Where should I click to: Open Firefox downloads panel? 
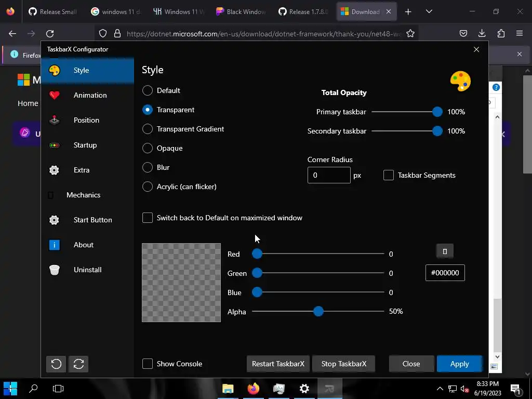pyautogui.click(x=482, y=33)
